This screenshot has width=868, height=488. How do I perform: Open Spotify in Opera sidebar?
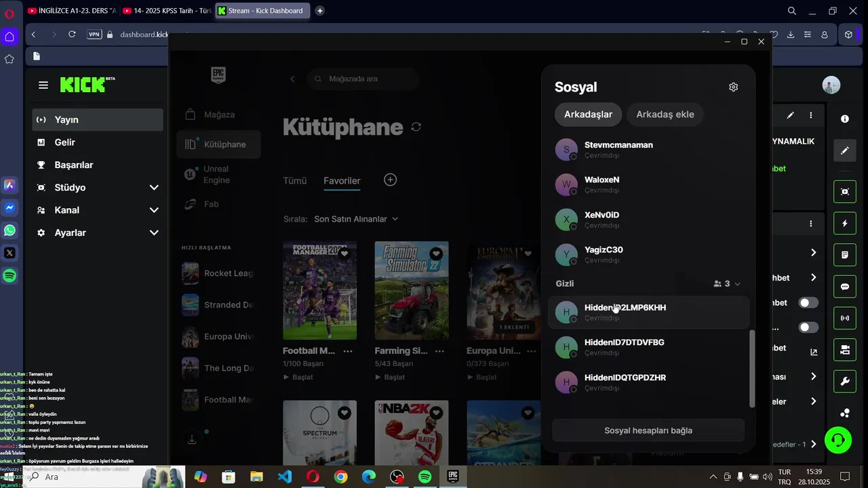tap(9, 276)
